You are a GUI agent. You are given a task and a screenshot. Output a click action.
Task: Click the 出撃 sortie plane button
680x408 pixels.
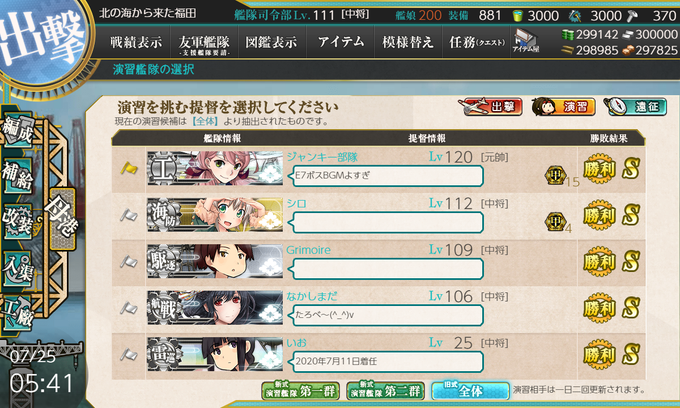tap(490, 107)
